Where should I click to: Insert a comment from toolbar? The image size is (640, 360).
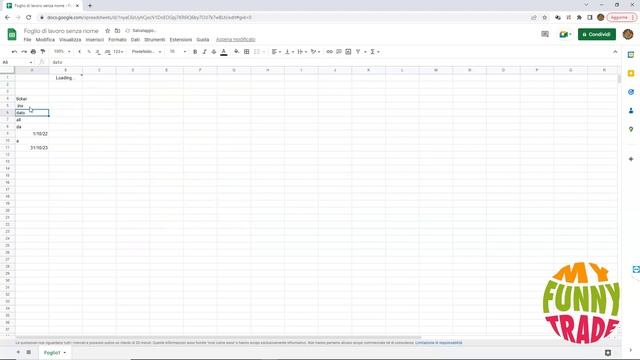click(x=339, y=52)
